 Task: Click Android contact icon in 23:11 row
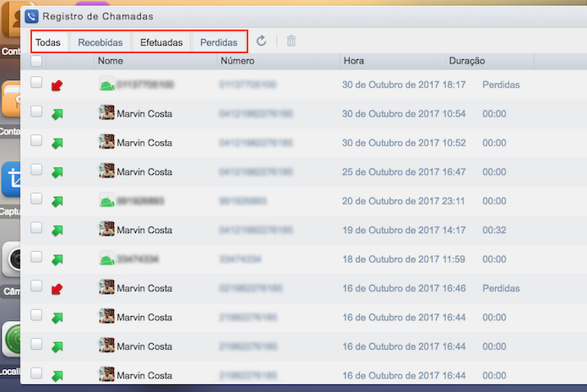coord(107,201)
